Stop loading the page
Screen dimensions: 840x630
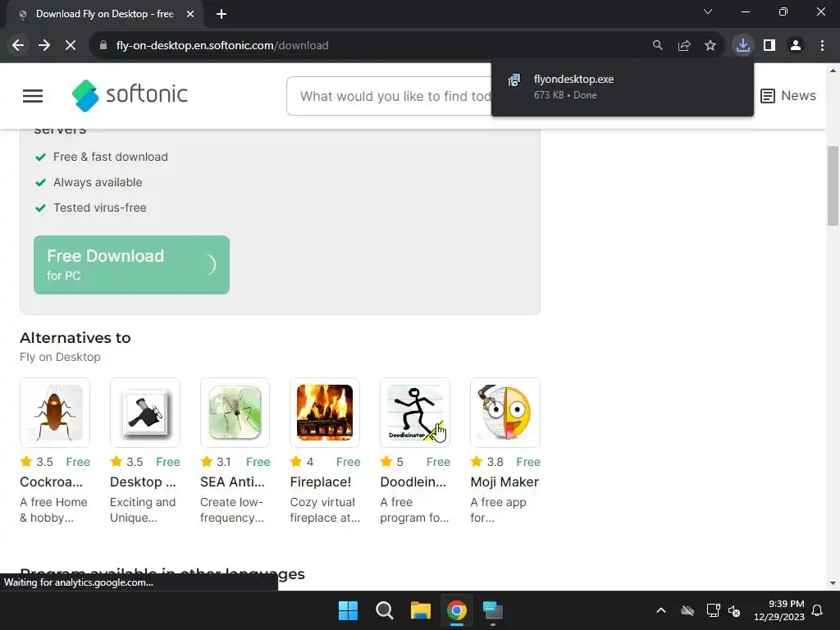[x=71, y=46]
